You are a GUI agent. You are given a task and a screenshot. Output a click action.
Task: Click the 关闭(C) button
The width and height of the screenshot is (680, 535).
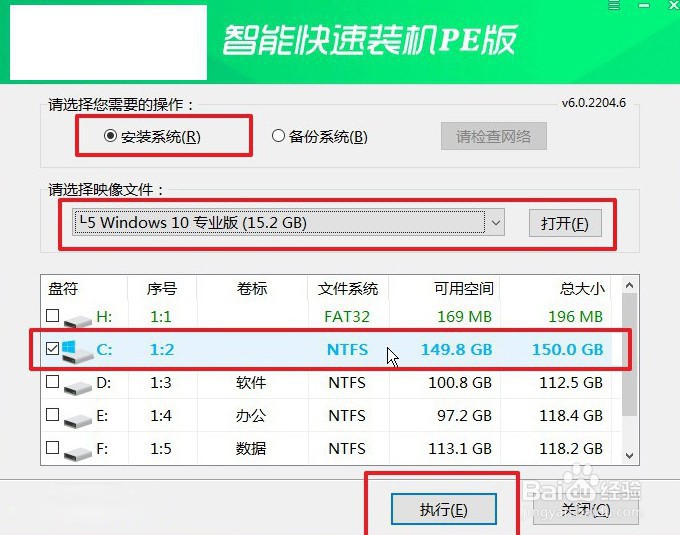click(585, 509)
